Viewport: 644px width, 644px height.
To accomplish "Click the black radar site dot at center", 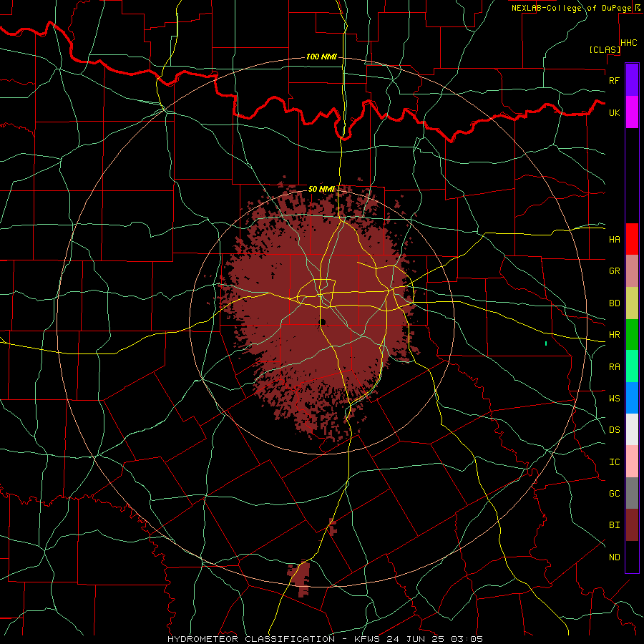I will pyautogui.click(x=323, y=321).
